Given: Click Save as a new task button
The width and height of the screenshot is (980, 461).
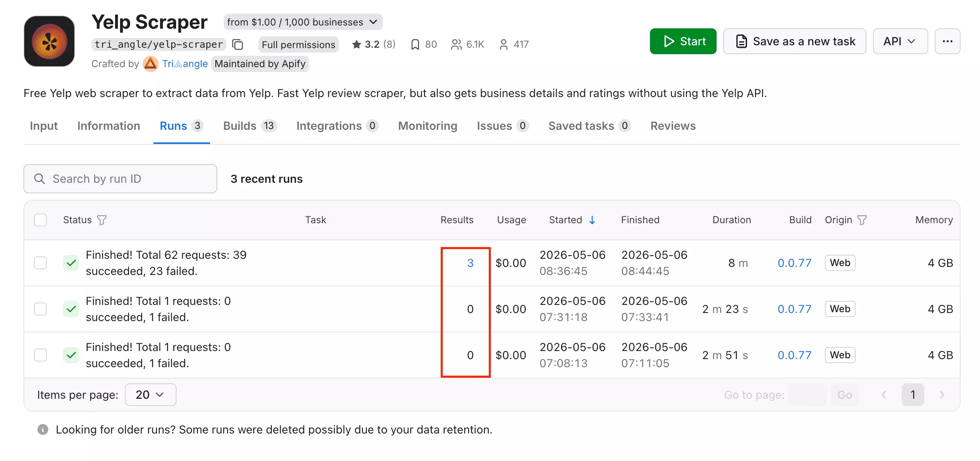Looking at the screenshot, I should pos(795,41).
